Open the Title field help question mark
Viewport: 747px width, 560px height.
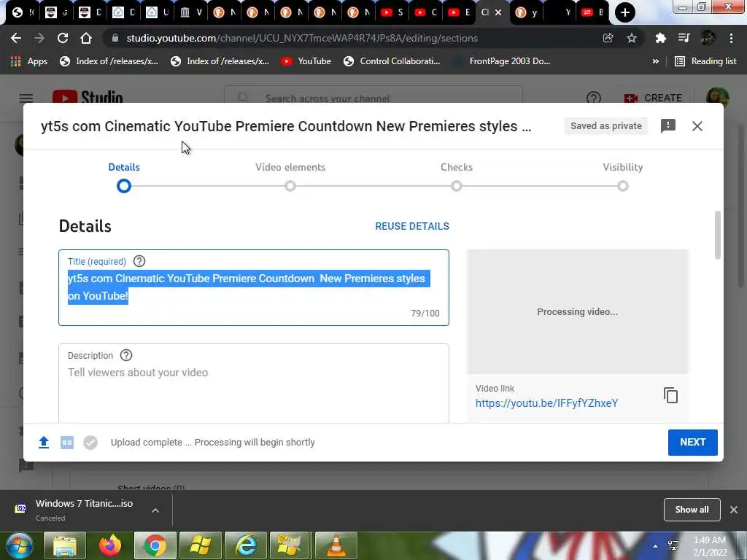(139, 261)
